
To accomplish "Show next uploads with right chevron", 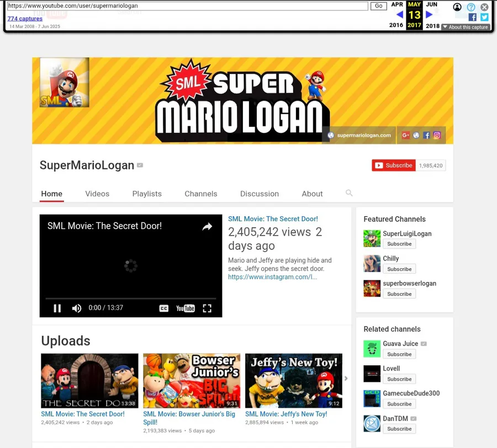I will pyautogui.click(x=346, y=378).
